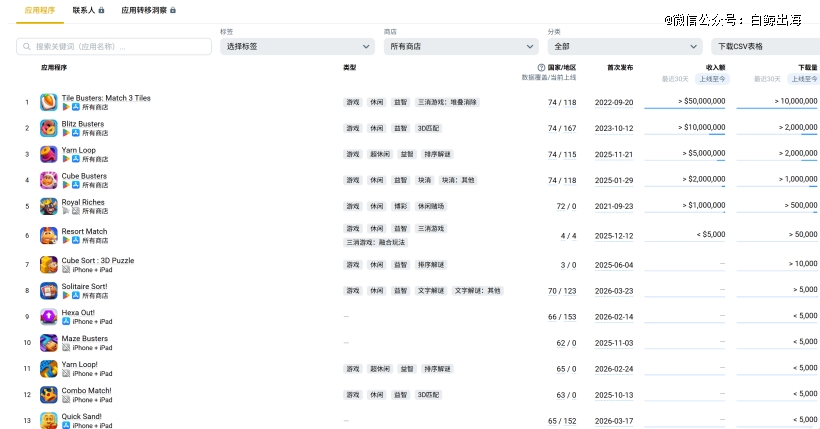This screenshot has height=429, width=820.
Task: Click the Hexa Out! app icon
Action: tap(48, 317)
